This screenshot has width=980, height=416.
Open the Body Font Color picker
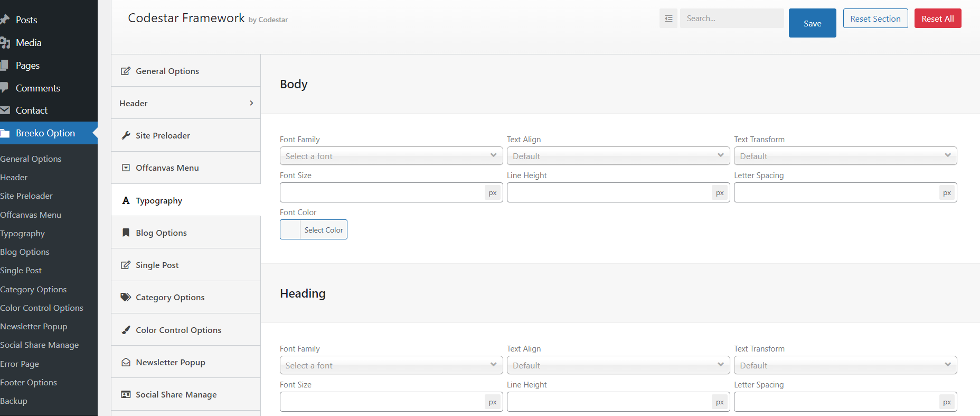[314, 230]
